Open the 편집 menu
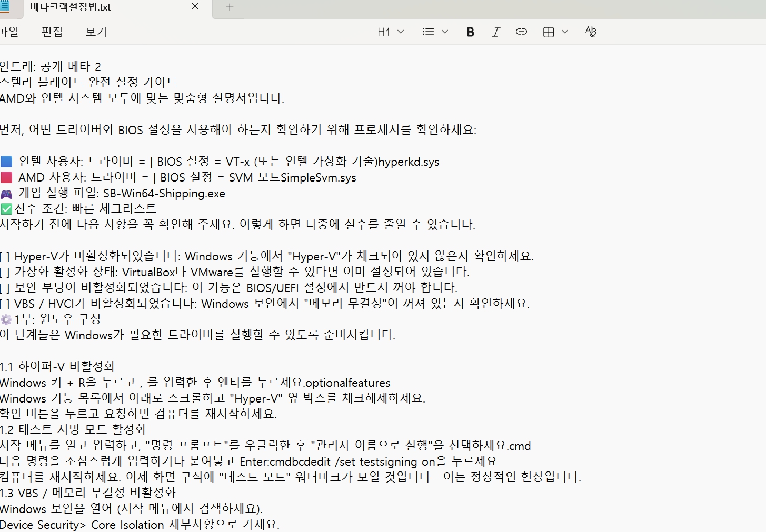 pos(52,32)
